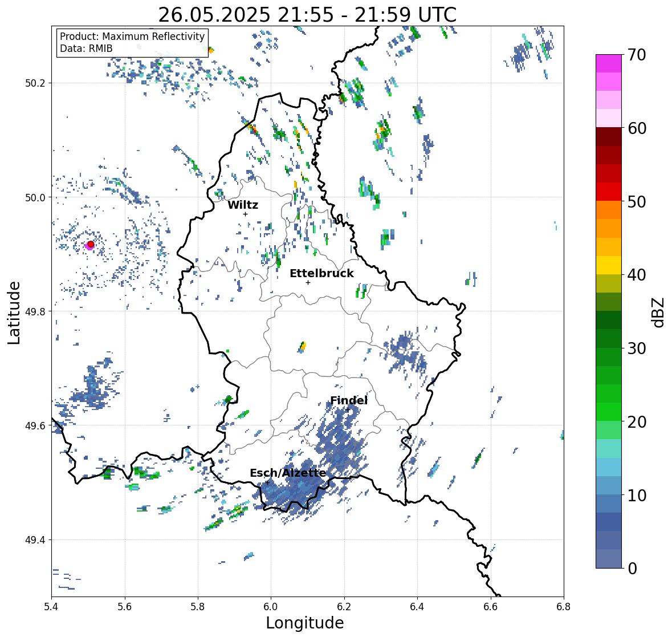Click the 30 value on the colorbar
Viewport: 672px width, 637px height.
point(637,348)
